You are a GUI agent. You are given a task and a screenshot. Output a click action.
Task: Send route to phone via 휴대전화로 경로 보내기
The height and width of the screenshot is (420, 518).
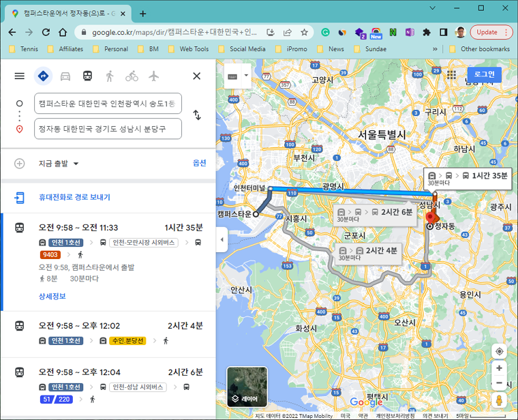[74, 197]
